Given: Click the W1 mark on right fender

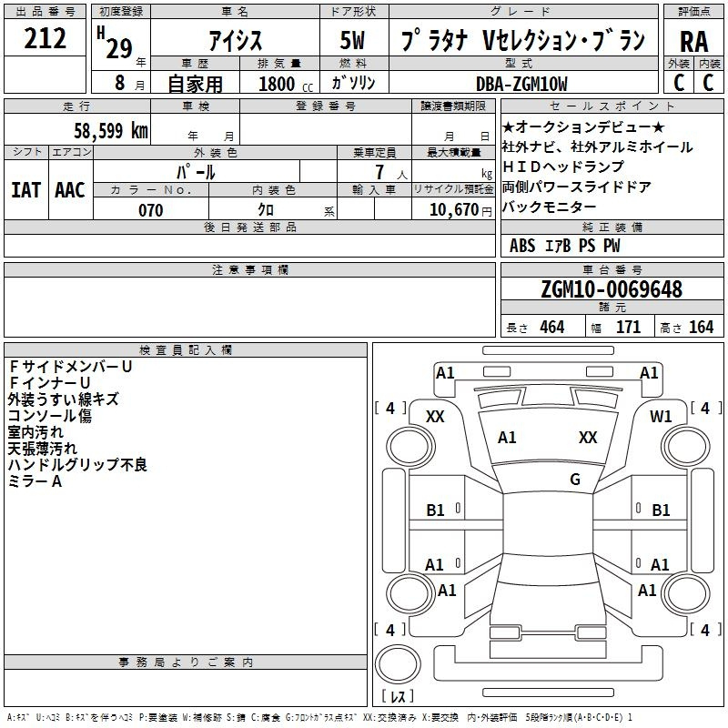Looking at the screenshot, I should (661, 416).
